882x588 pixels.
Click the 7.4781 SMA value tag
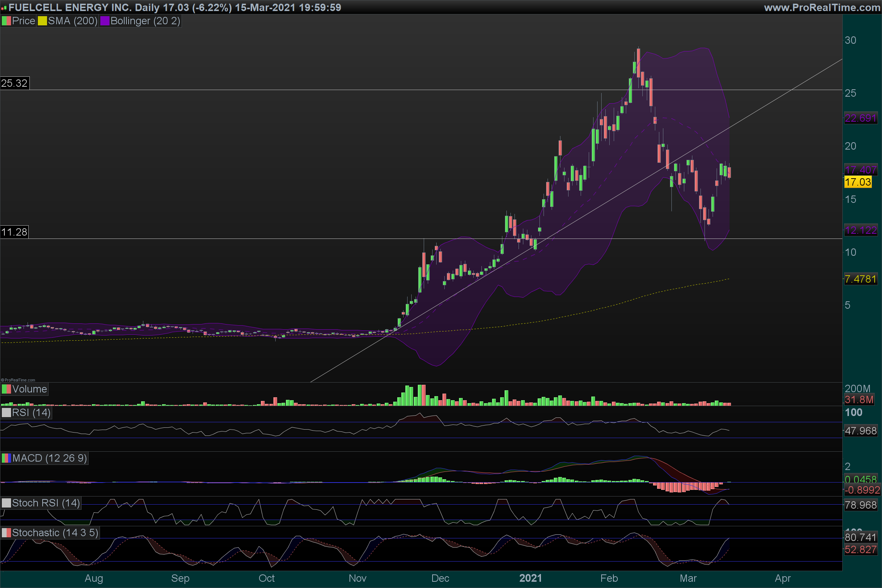860,279
